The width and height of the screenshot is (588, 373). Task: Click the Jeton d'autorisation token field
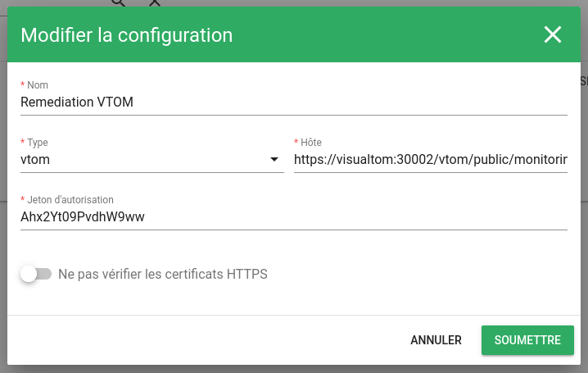[x=294, y=217]
